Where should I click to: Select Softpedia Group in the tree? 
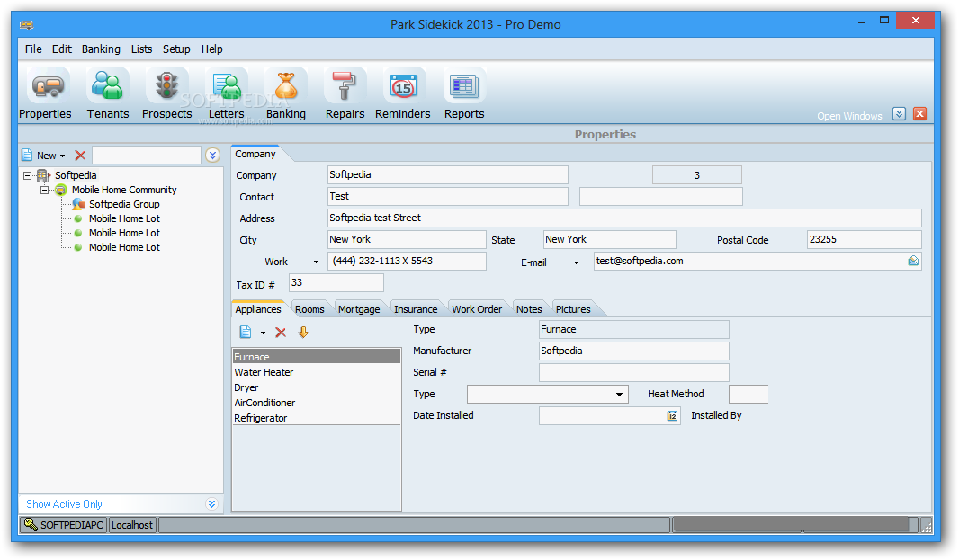click(124, 204)
